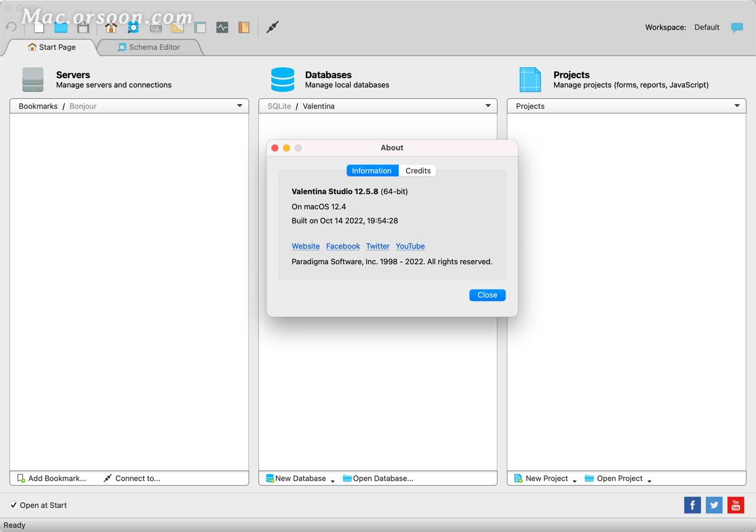Open Schema Editor via database magnifier toolbar icon

[133, 27]
